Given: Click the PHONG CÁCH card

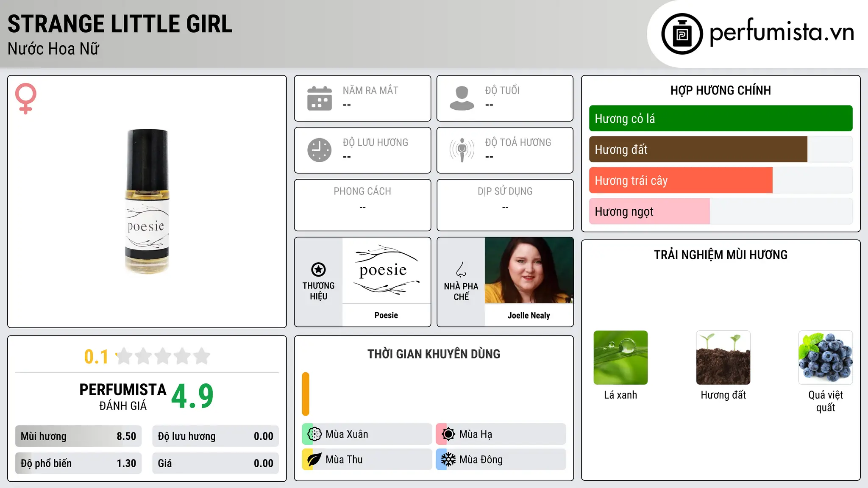Looking at the screenshot, I should (x=362, y=205).
